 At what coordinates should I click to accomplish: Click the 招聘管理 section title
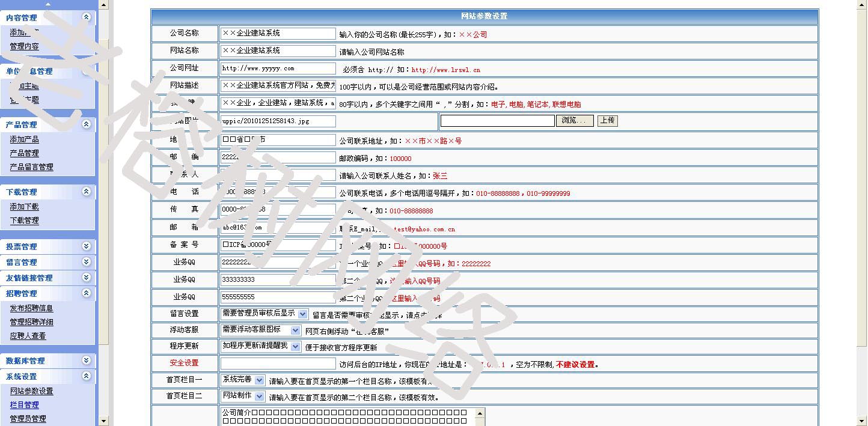pos(22,294)
